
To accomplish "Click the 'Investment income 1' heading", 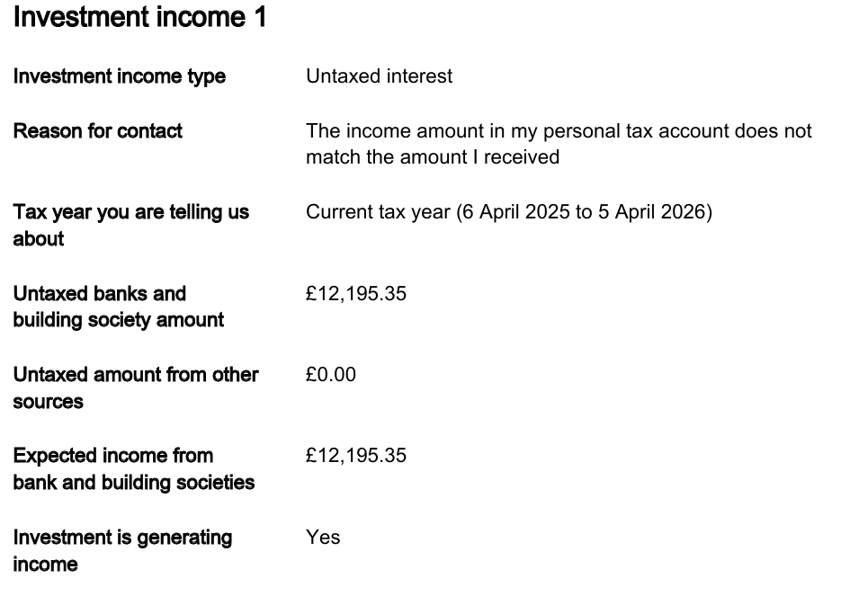I will tap(139, 16).
